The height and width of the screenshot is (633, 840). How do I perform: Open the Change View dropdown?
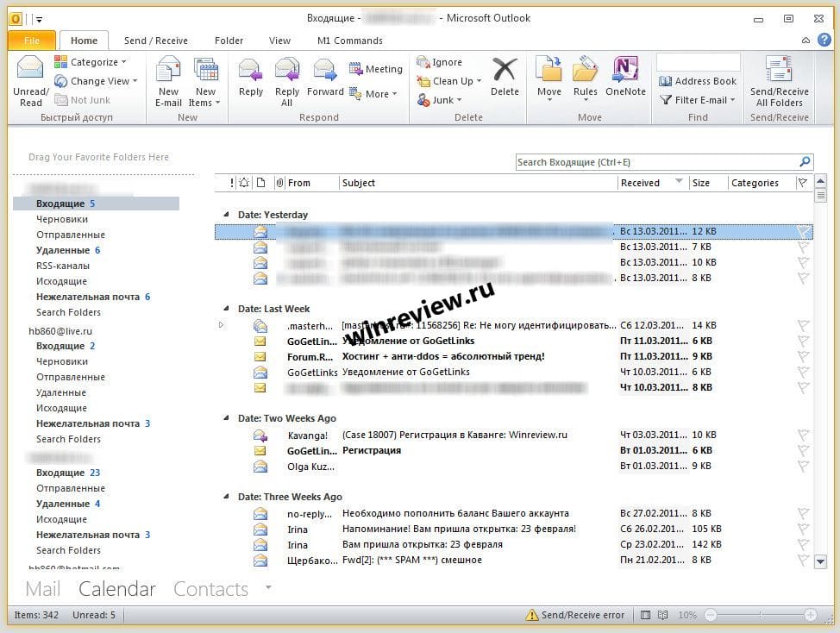pos(97,81)
